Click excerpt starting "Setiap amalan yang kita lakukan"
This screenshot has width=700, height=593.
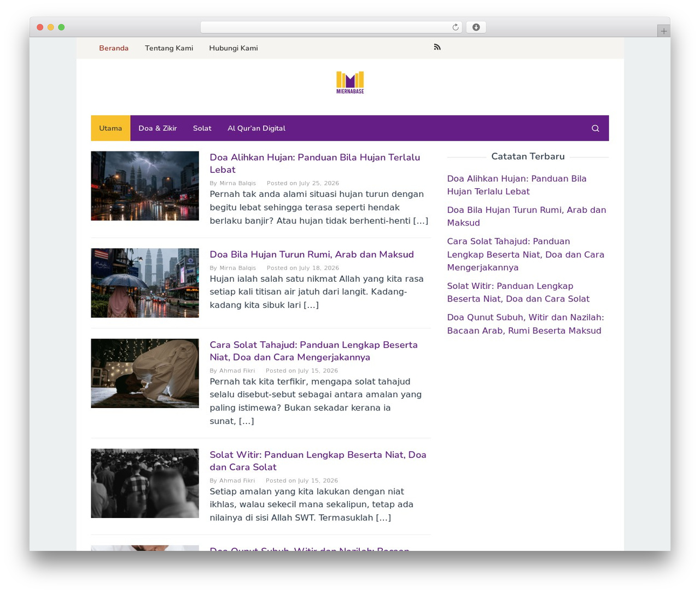pos(312,504)
